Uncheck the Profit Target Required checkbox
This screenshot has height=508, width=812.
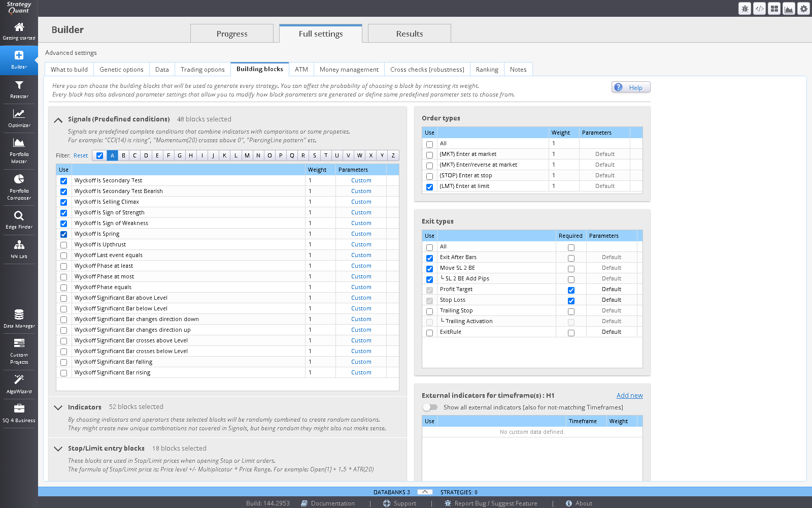pyautogui.click(x=571, y=290)
